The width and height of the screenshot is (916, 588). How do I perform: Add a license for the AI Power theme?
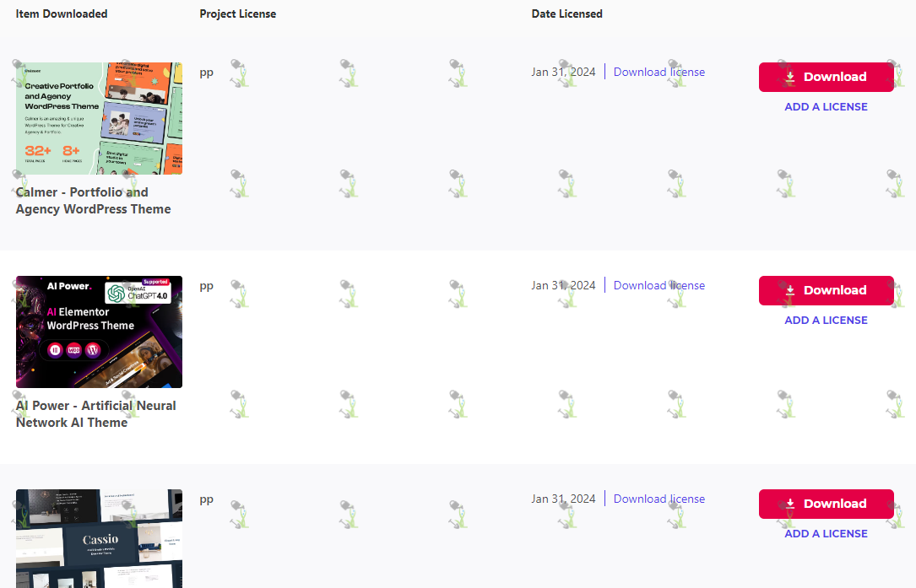[826, 321]
